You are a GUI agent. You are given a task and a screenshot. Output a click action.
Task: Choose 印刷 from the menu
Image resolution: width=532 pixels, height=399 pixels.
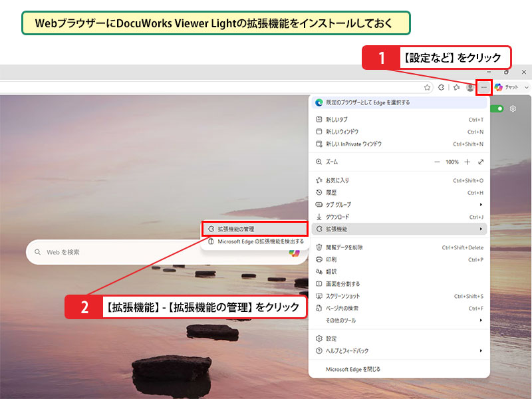point(399,259)
